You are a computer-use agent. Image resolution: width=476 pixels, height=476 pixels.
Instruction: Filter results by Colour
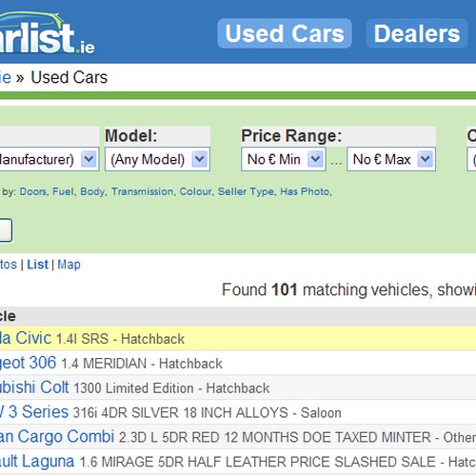coord(195,191)
